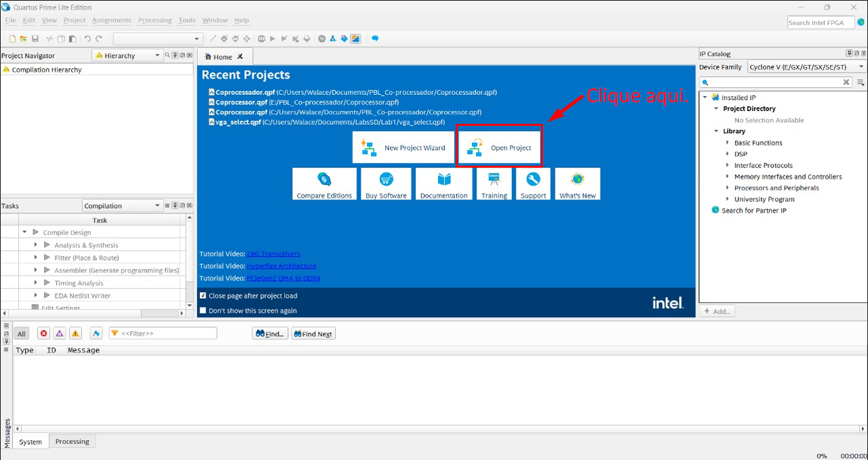Open the Hierarchy dropdown in Project Navigator
This screenshot has height=460, width=868.
[x=127, y=56]
